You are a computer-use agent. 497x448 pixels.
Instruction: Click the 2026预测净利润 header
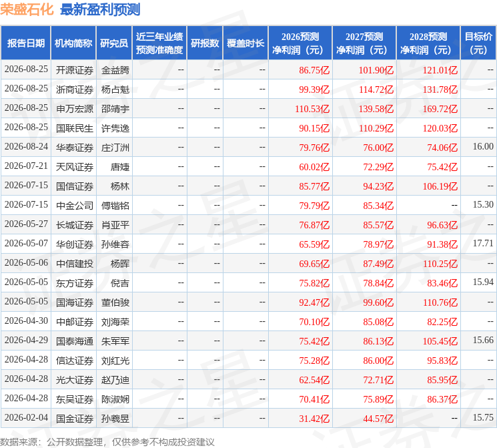coord(300,43)
